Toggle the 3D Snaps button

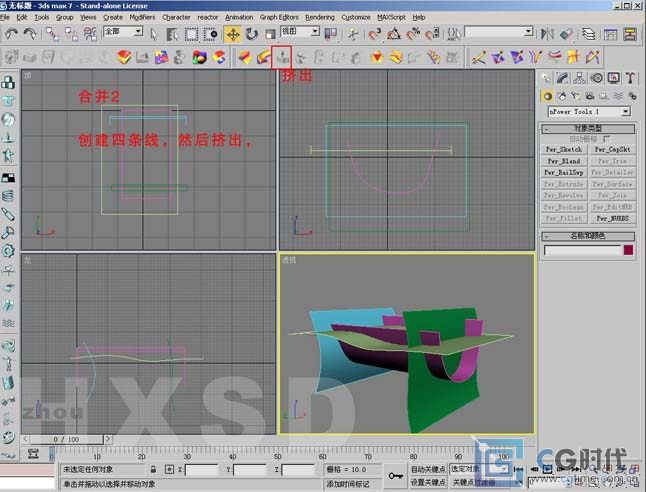[x=374, y=34]
